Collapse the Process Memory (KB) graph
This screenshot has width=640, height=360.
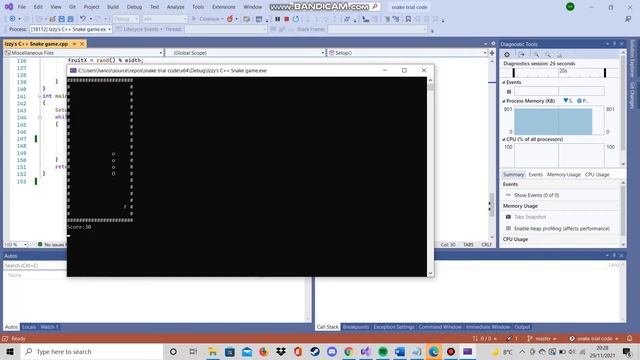(x=504, y=101)
